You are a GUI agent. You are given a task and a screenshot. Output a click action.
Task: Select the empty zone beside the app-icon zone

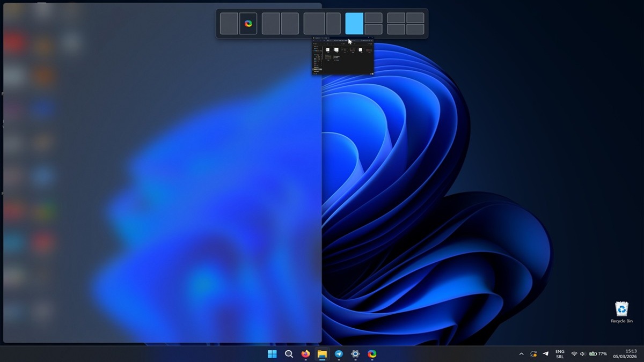click(x=229, y=24)
